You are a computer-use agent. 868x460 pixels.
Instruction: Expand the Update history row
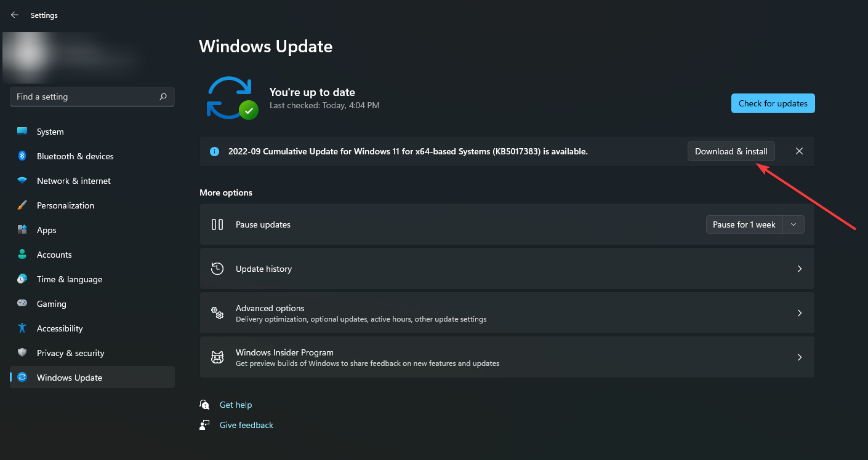799,268
